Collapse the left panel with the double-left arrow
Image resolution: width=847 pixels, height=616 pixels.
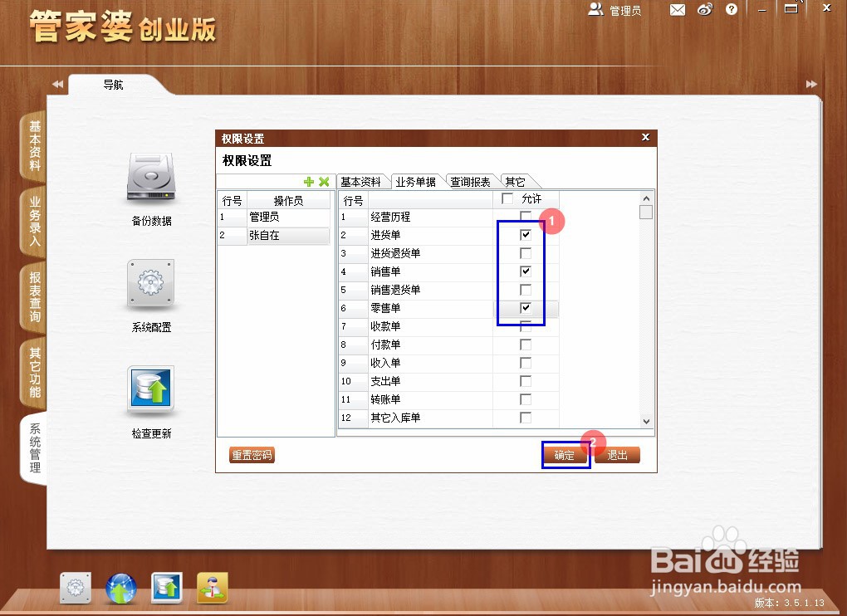point(56,84)
